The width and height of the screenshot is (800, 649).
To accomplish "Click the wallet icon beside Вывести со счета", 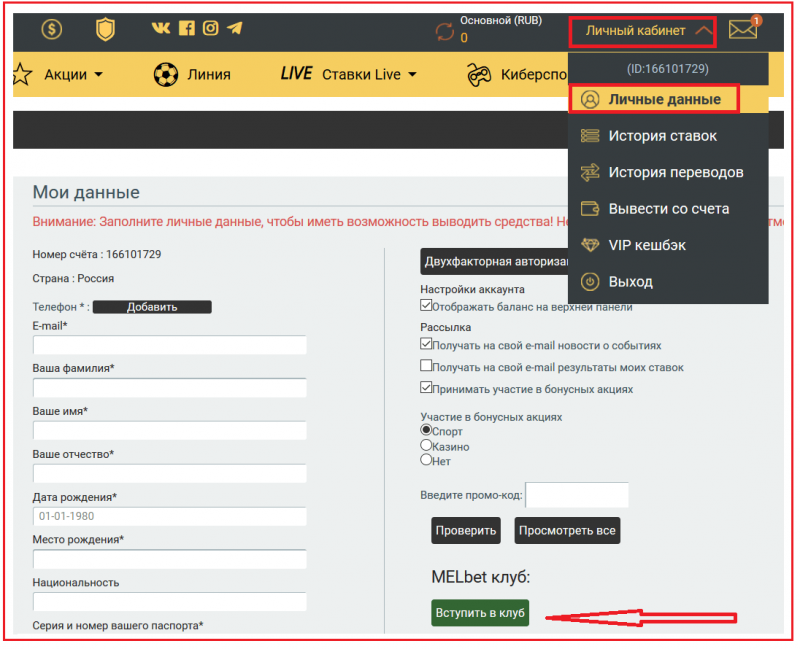I will (x=590, y=209).
